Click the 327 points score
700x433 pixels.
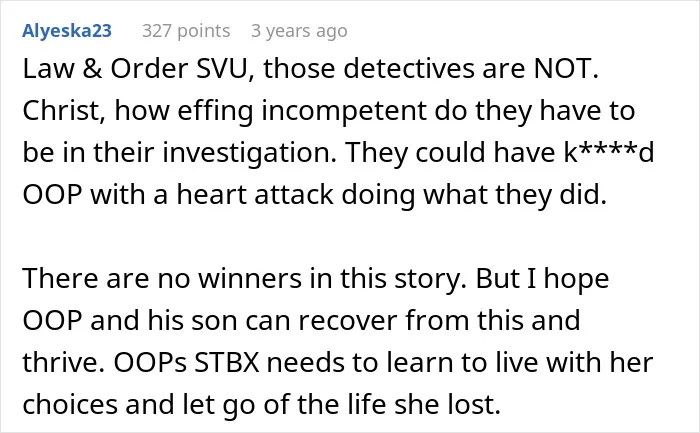[186, 31]
